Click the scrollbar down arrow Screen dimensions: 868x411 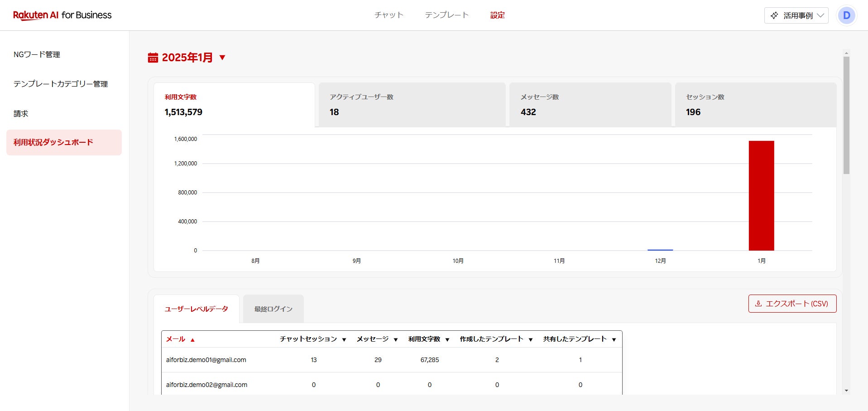click(x=846, y=391)
